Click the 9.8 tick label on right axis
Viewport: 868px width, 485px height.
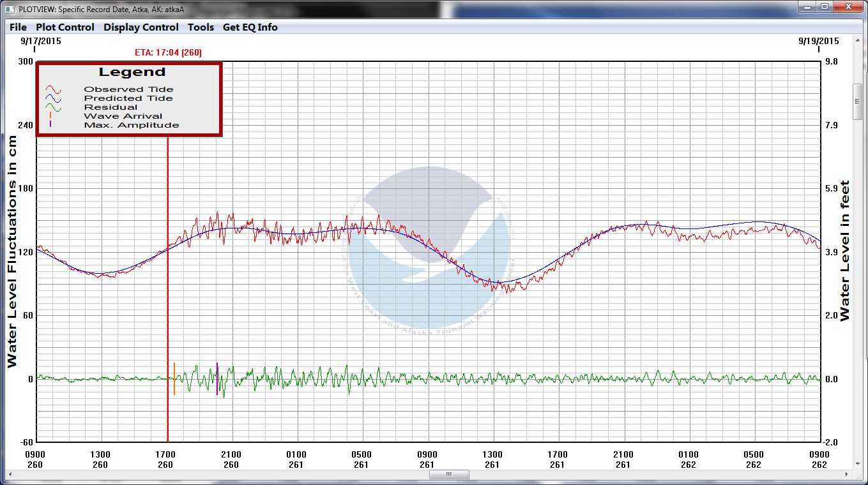tap(830, 62)
